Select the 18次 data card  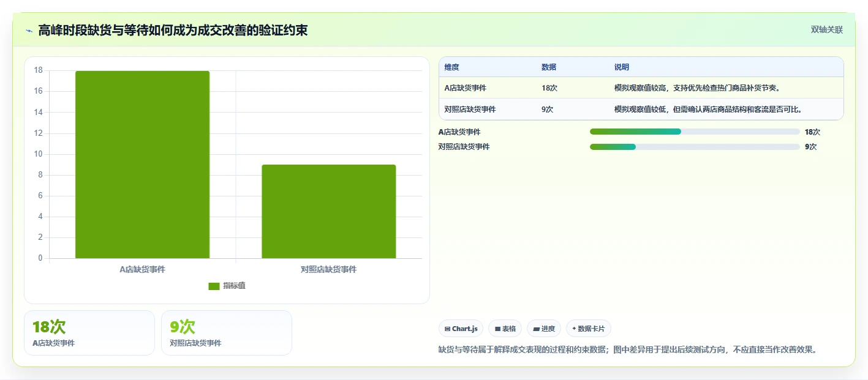(x=89, y=333)
